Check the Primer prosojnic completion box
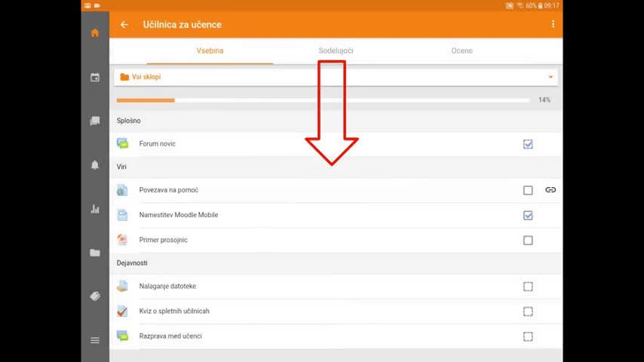The height and width of the screenshot is (362, 644). (528, 241)
